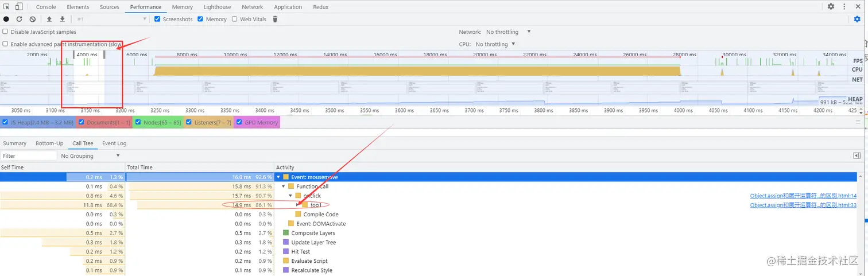Collapse the Event: mousemove row arrow
Screen dimensions: 868x276
click(x=278, y=177)
